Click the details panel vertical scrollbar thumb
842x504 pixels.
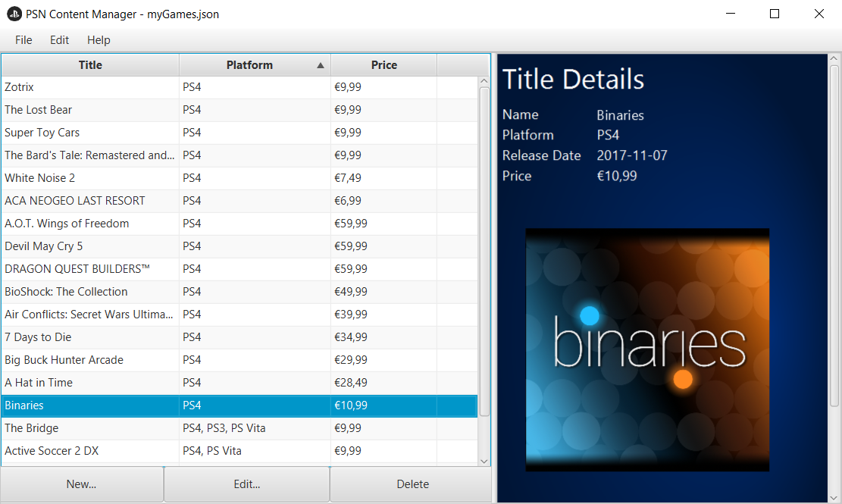coord(834,236)
